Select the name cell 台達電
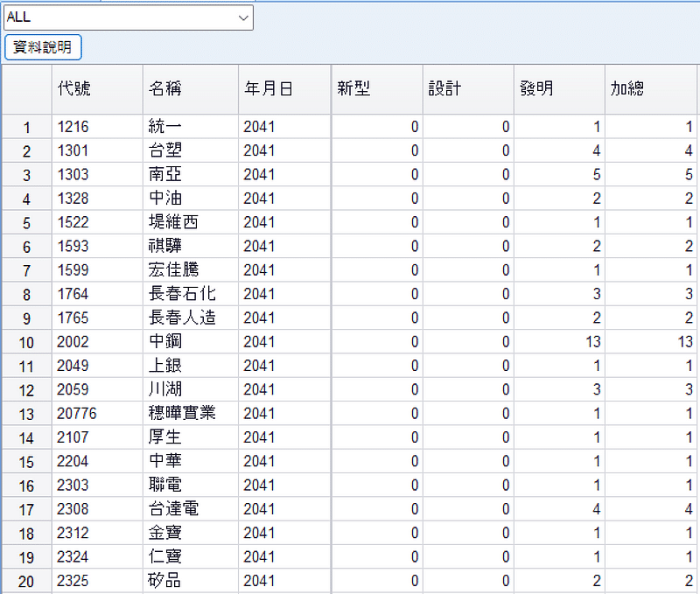Viewport: 700px width, 594px height. point(191,509)
